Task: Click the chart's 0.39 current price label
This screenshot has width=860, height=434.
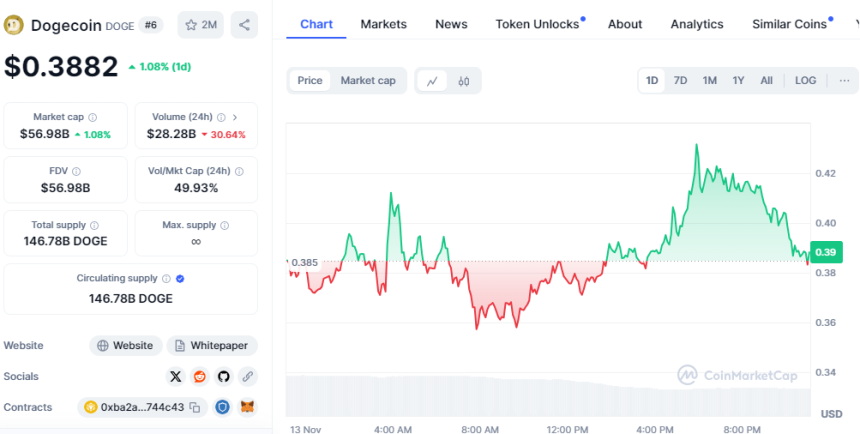Action: point(826,252)
